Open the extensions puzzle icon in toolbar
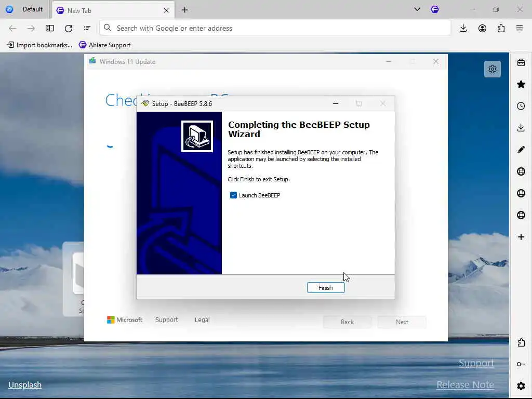Screen dimensions: 532x399 (x=501, y=28)
